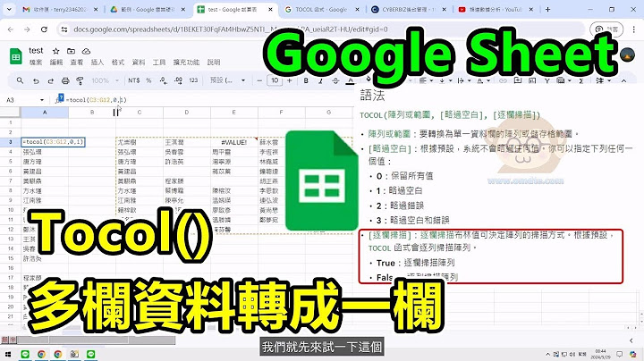This screenshot has width=644, height=361.
Task: Open the functions sigma menu
Action: 581,80
